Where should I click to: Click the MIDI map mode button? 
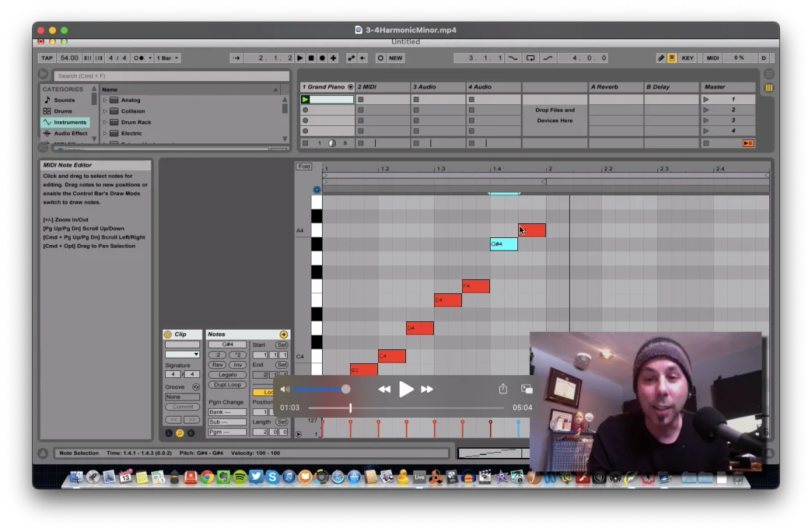[713, 58]
